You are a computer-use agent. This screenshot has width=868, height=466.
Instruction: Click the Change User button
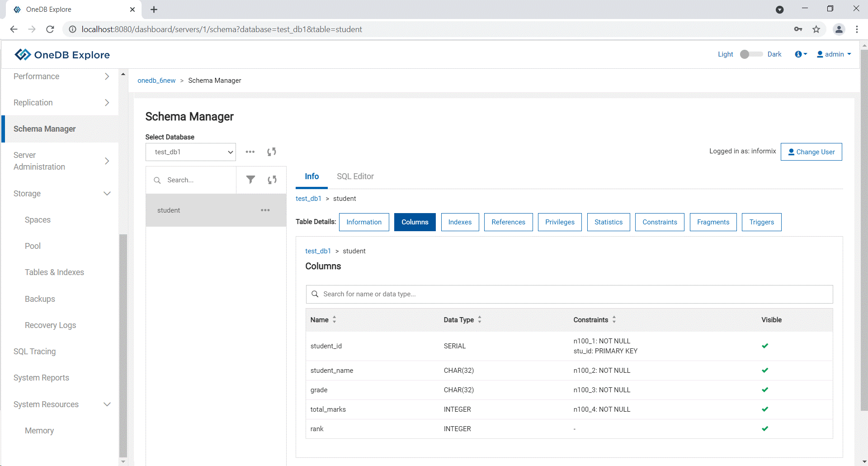(811, 152)
